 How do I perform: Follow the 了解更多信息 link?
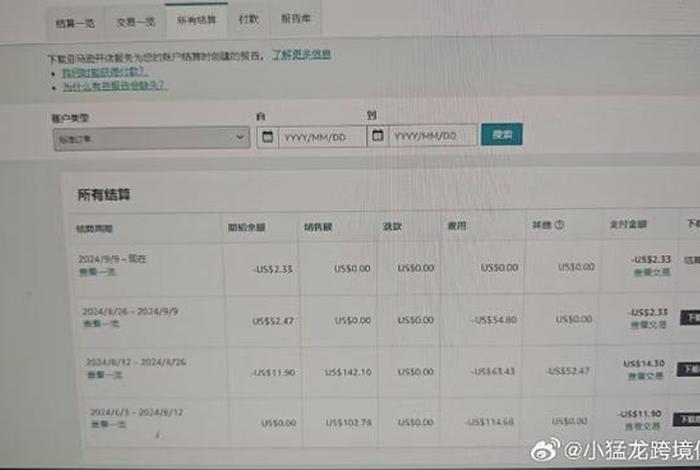coord(301,55)
